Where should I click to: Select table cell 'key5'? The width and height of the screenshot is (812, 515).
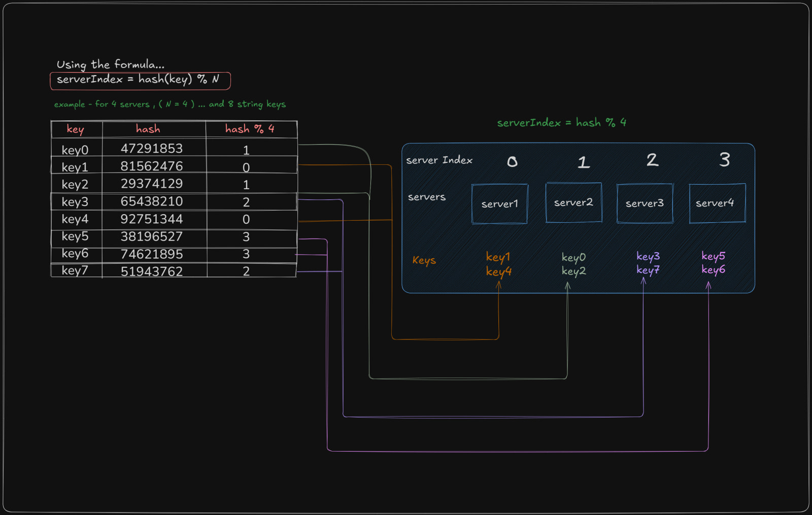75,236
